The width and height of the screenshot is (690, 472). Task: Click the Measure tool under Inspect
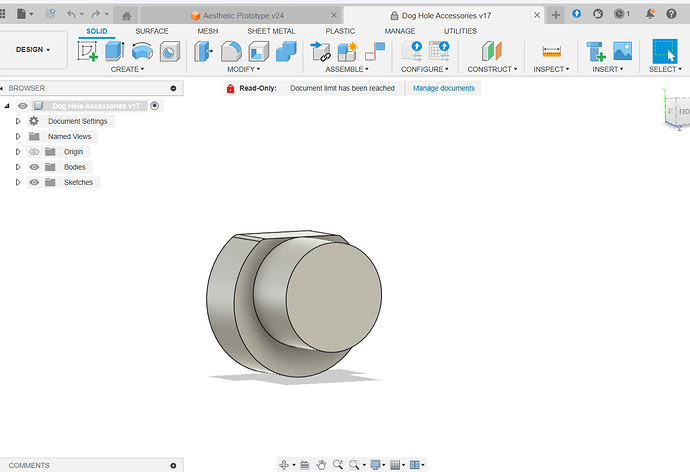(x=551, y=52)
